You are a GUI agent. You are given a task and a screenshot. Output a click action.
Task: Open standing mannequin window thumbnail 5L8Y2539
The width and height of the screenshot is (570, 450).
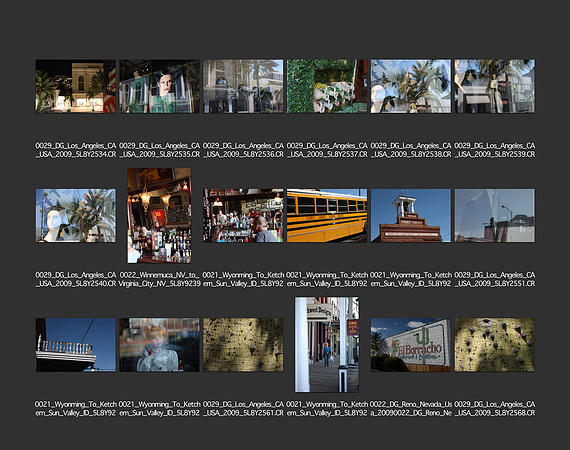point(494,86)
